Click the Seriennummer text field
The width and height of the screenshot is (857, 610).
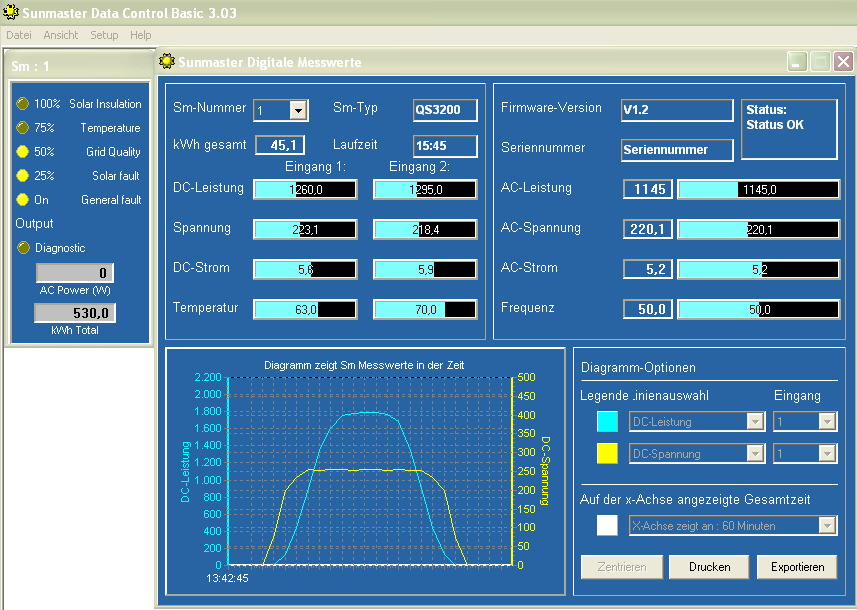(677, 150)
